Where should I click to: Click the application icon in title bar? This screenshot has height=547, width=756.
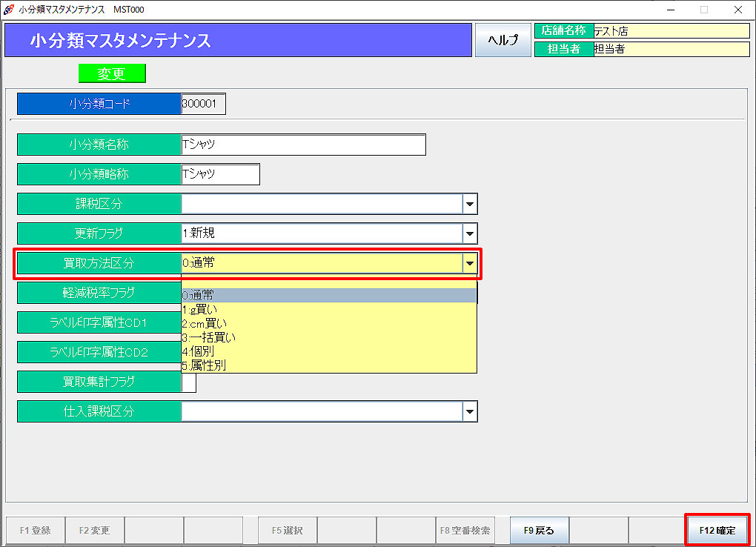pos(10,10)
